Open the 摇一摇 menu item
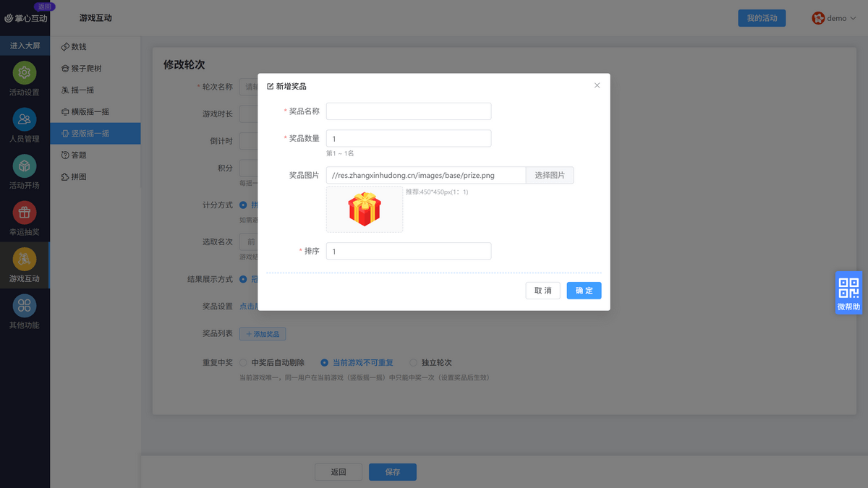 point(95,90)
